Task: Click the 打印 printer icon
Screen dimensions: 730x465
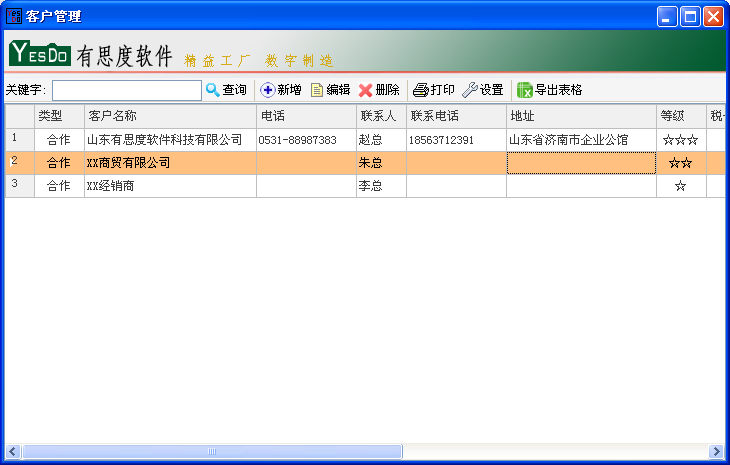Action: coord(421,90)
